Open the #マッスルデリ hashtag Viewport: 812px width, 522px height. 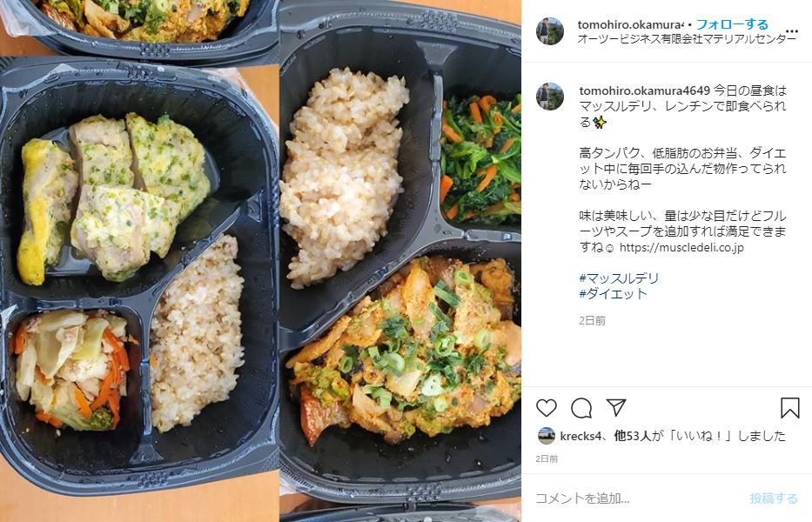[x=619, y=278]
